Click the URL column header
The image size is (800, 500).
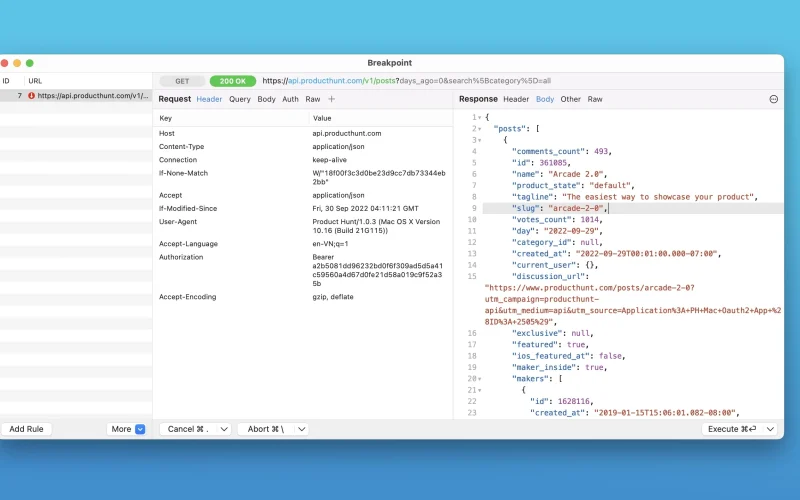(x=35, y=81)
